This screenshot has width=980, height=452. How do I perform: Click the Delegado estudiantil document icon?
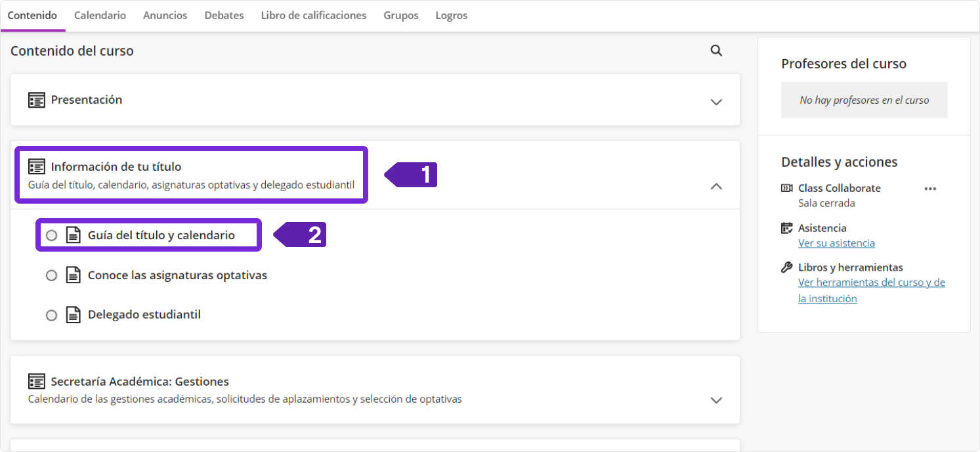point(74,315)
